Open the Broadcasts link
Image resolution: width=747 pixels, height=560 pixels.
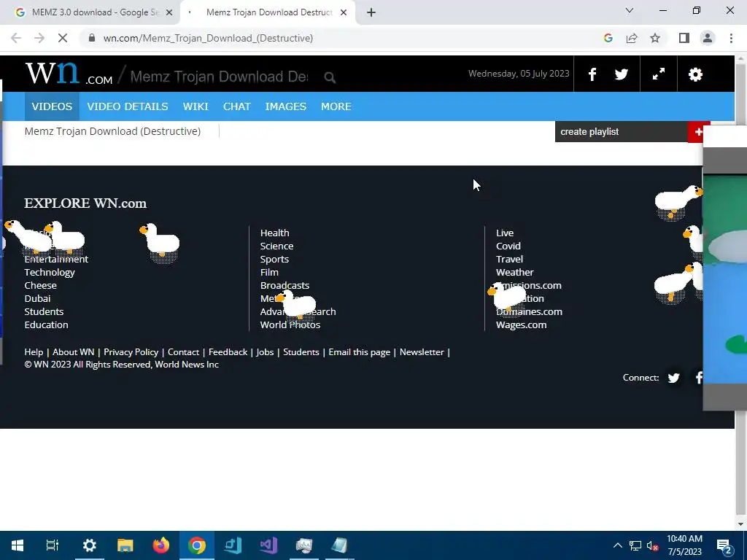pyautogui.click(x=285, y=285)
